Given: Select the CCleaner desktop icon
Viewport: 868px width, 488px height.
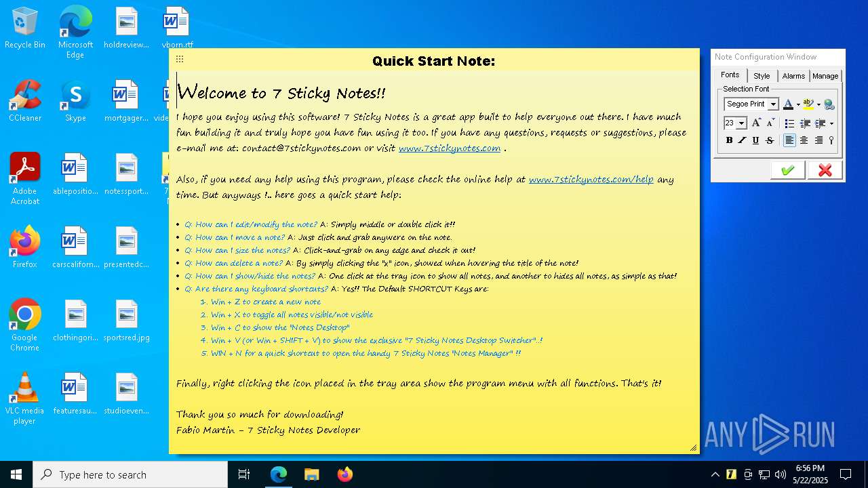Looking at the screenshot, I should [x=25, y=100].
